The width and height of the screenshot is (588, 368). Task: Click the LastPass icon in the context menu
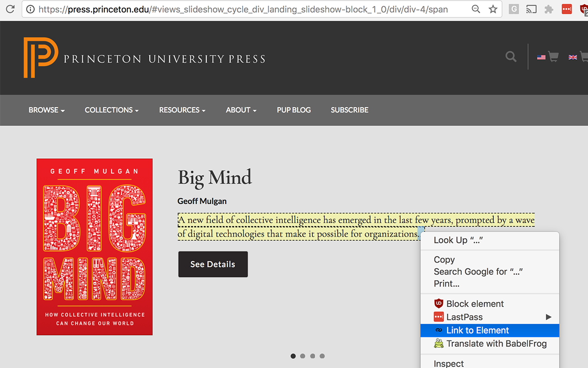point(439,317)
